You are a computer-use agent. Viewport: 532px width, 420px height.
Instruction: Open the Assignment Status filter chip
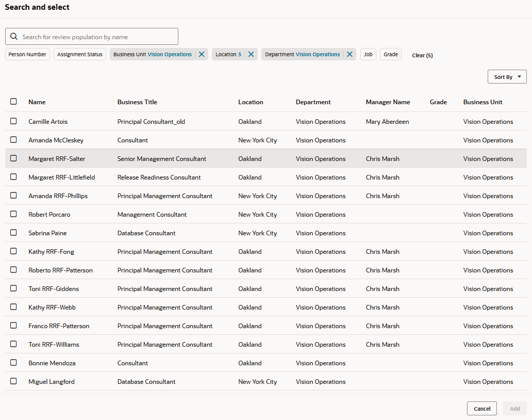coord(80,54)
